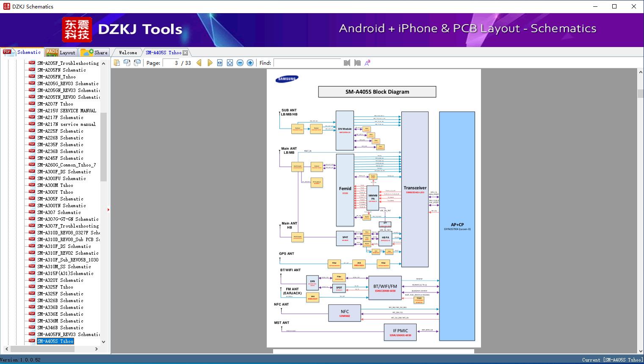Click the tree horizontal scroll right arrow
The width and height of the screenshot is (644, 364).
[97, 349]
